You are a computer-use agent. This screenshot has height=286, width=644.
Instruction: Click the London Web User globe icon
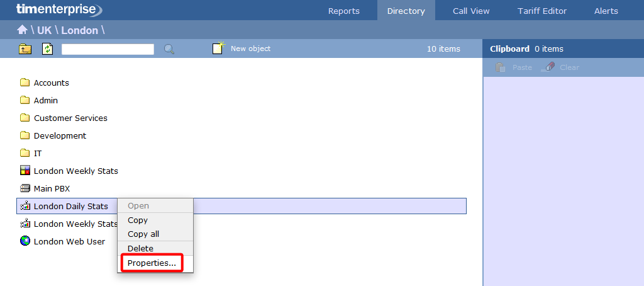point(25,241)
